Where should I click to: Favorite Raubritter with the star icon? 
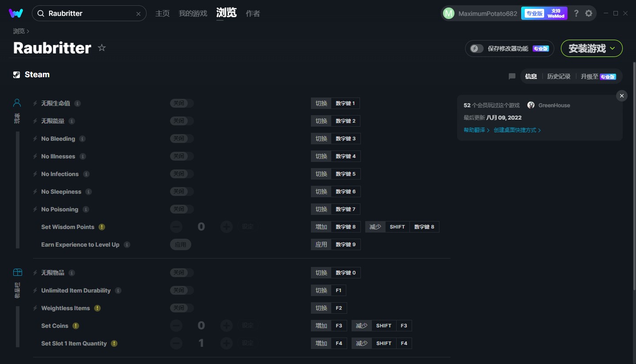pos(102,48)
